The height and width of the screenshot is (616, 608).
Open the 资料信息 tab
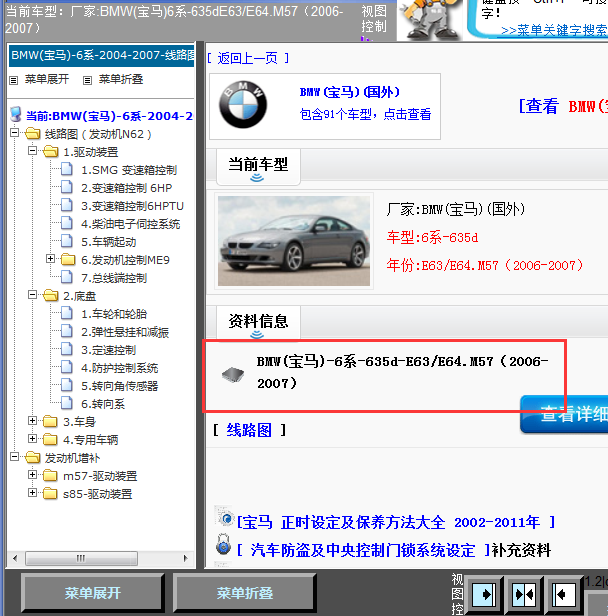pos(258,323)
